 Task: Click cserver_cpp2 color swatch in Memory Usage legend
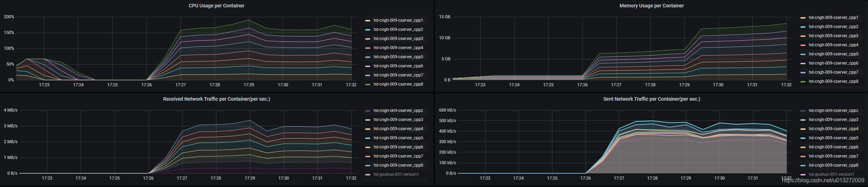coord(803,27)
